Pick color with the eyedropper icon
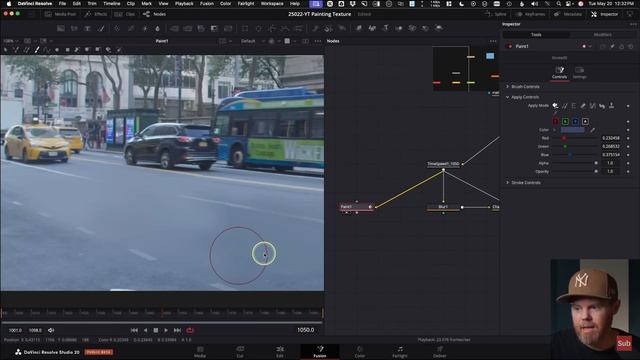Screen dimensions: 640x360 click(593, 130)
